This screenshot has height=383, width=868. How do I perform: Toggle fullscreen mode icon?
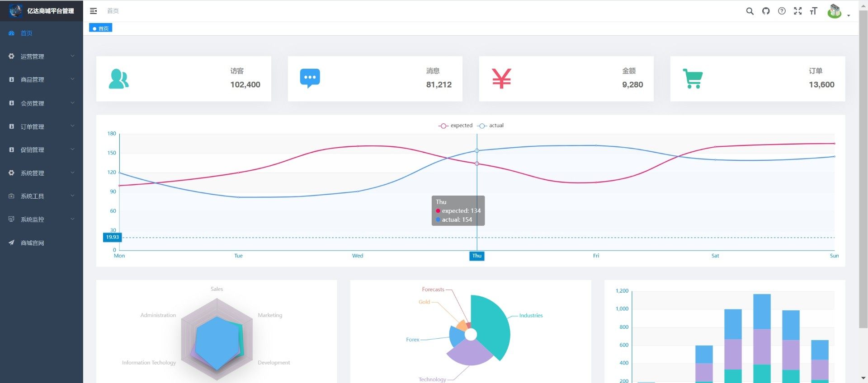(x=797, y=11)
